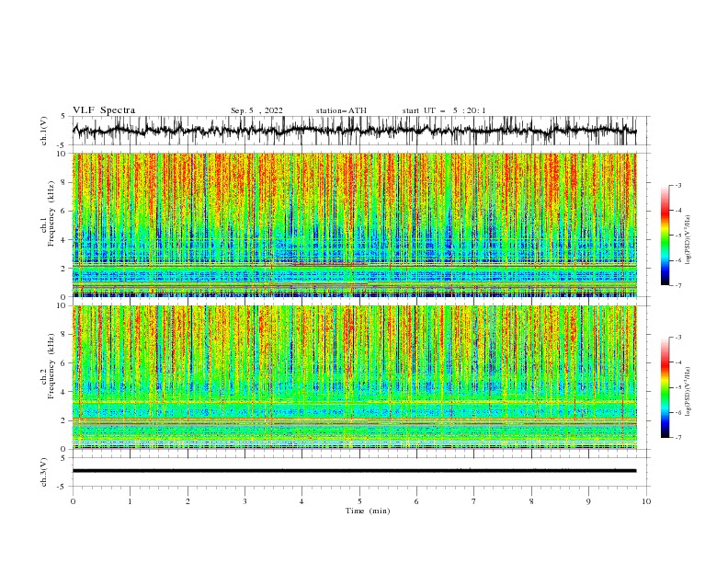Click time axis tick label "5"

pyautogui.click(x=359, y=501)
